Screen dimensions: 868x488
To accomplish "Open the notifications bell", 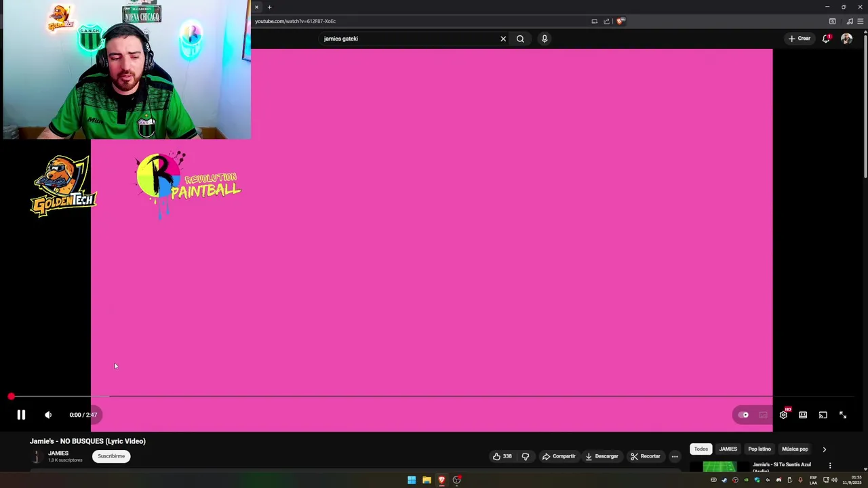I will [x=826, y=39].
